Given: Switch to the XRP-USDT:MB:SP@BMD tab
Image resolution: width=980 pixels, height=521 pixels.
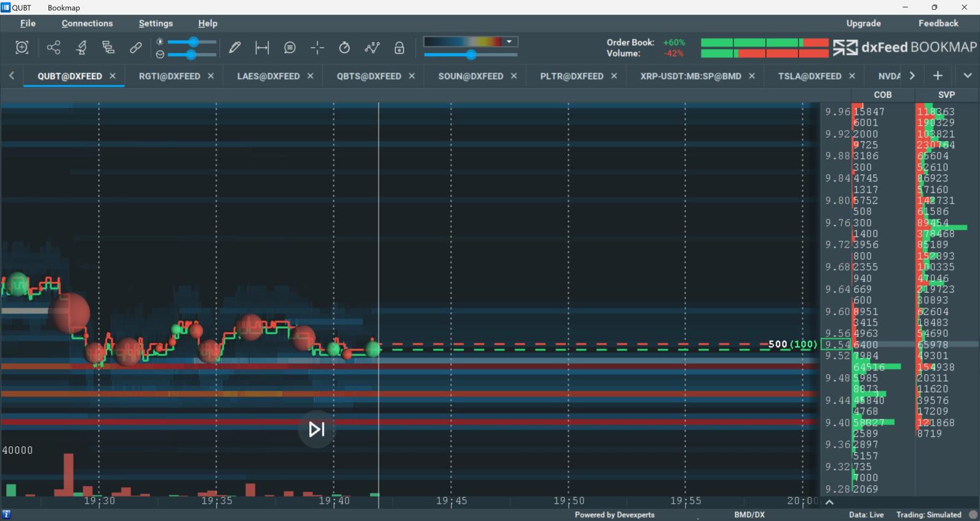Looking at the screenshot, I should point(690,76).
